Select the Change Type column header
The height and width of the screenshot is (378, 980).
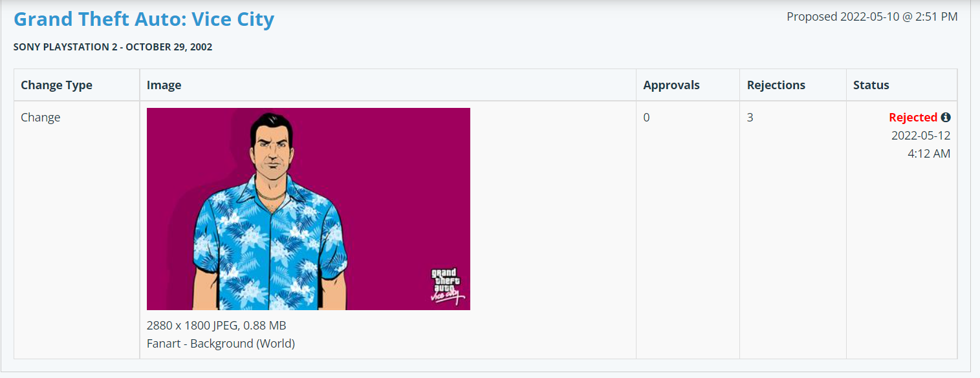click(x=56, y=85)
